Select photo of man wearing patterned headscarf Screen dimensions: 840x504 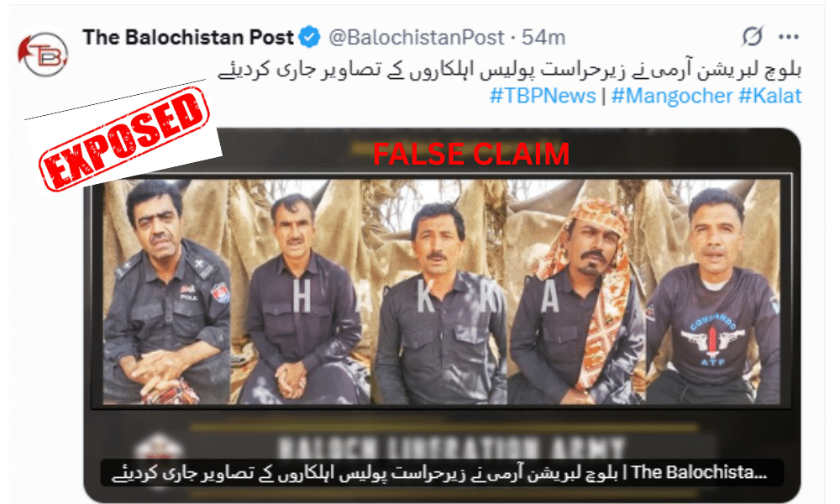tap(577, 291)
